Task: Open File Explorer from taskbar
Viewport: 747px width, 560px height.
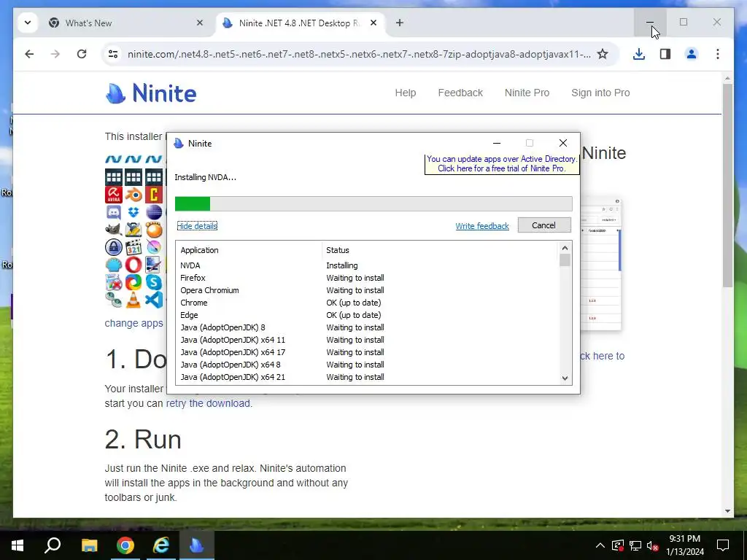Action: 89,545
